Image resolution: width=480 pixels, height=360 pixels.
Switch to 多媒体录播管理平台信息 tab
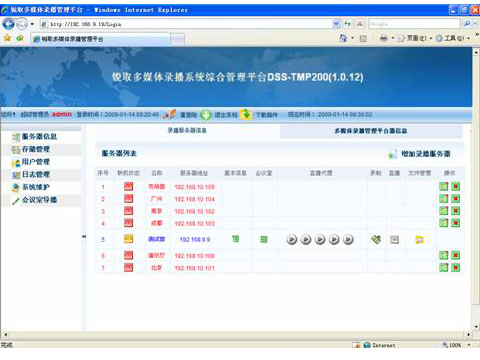371,131
